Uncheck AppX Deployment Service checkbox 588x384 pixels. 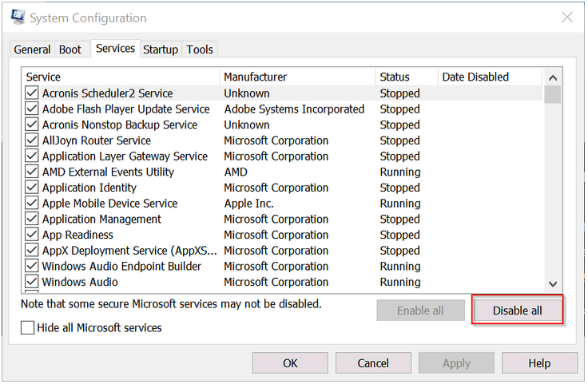click(31, 250)
